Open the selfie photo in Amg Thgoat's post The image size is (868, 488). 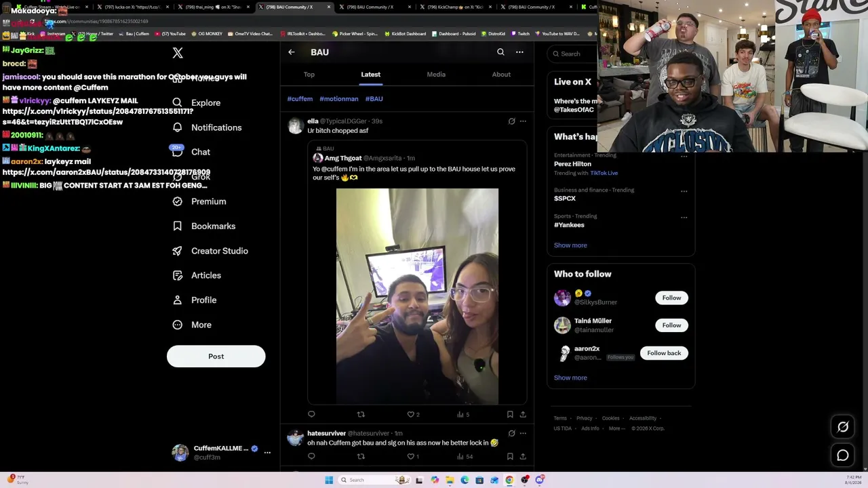coord(417,296)
